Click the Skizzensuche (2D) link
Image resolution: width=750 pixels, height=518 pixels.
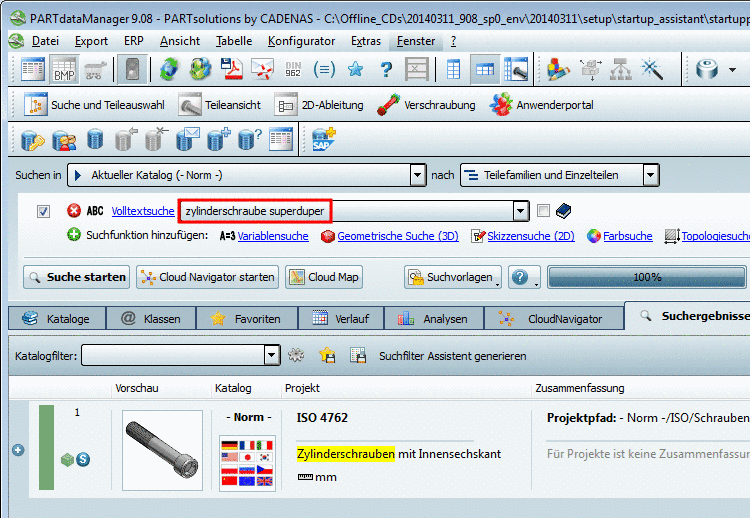531,236
